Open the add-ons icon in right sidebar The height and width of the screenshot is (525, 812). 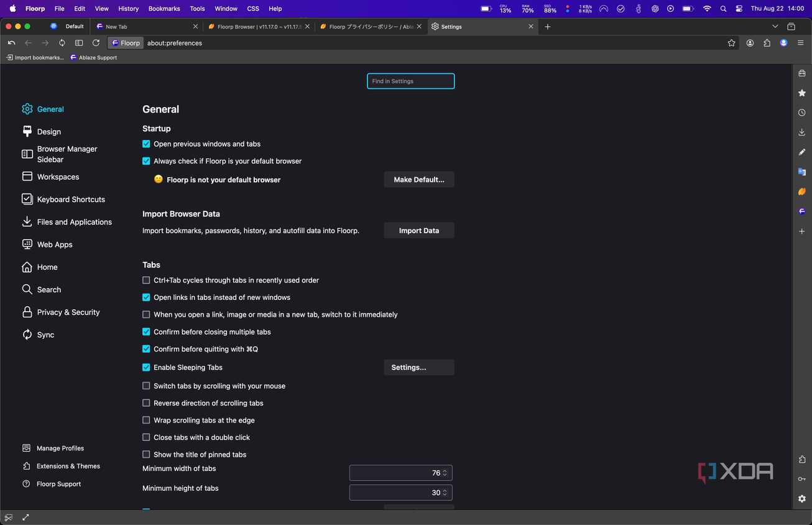pyautogui.click(x=802, y=459)
